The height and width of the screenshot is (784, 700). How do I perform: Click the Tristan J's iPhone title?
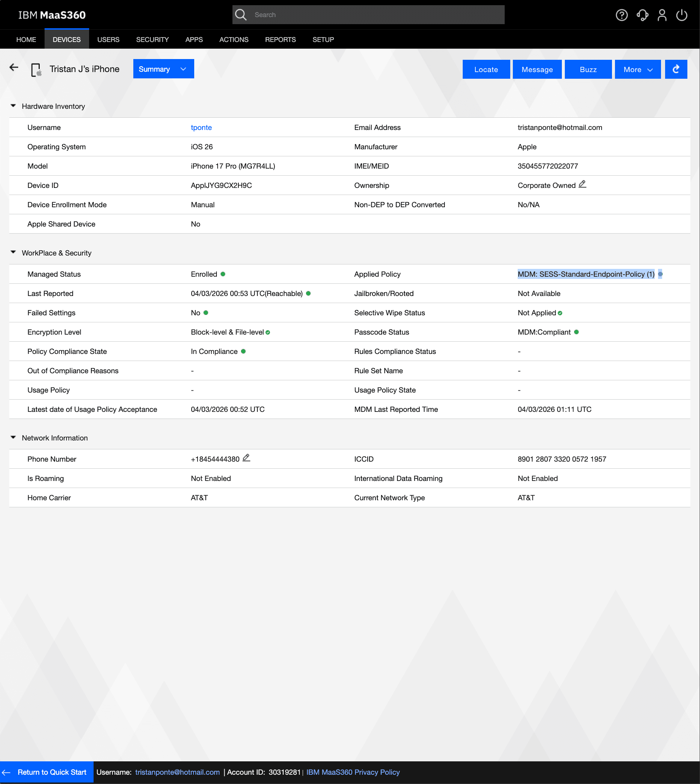(84, 69)
